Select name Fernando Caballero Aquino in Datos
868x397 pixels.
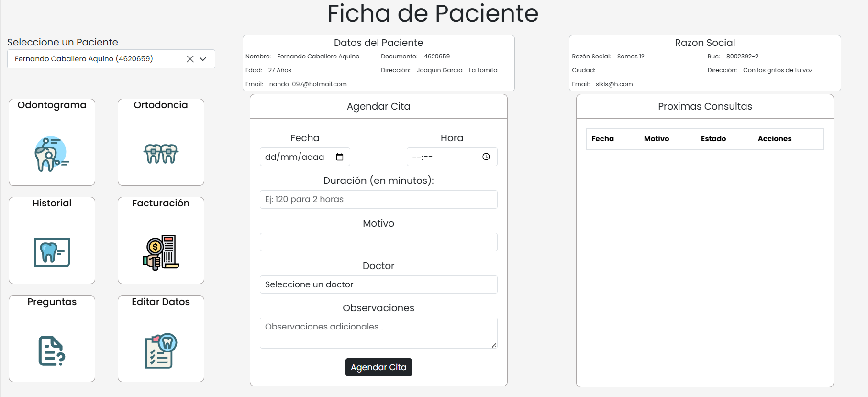[318, 57]
